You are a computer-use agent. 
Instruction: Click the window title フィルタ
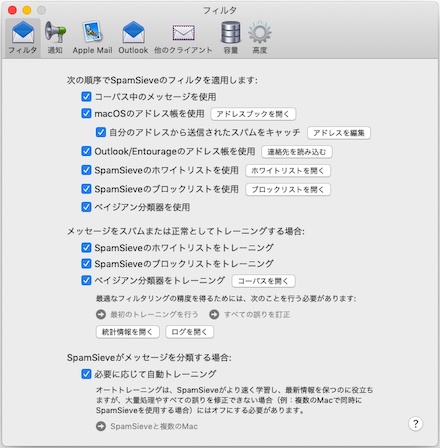tap(220, 10)
